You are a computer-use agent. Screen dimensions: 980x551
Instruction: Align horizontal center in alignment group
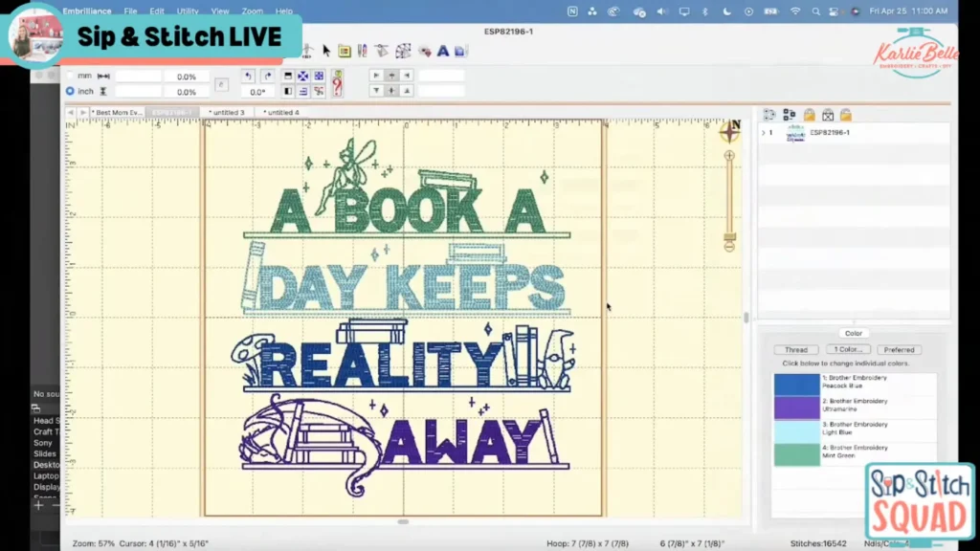[391, 76]
